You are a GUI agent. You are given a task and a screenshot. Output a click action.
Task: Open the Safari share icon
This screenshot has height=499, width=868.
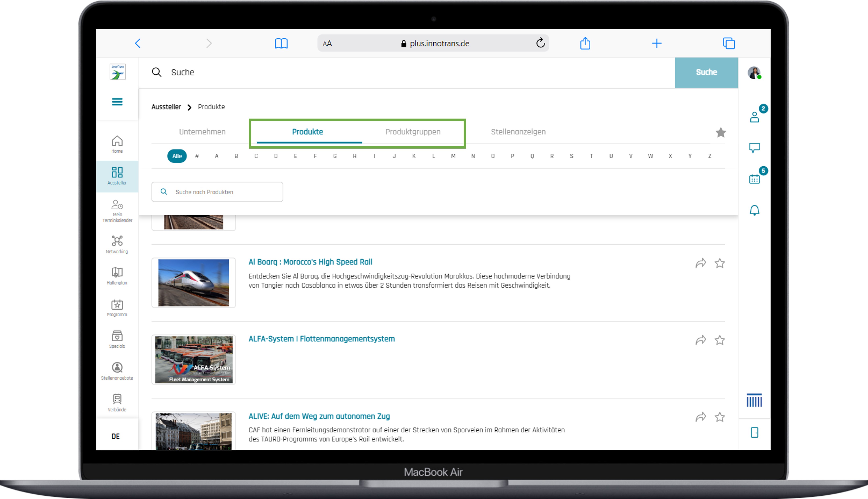click(585, 43)
